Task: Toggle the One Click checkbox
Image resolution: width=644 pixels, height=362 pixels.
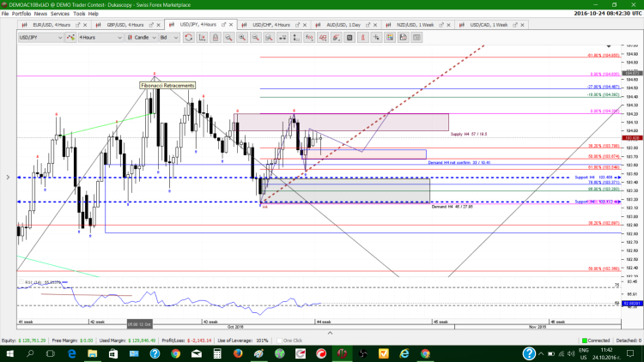Action: tap(278, 341)
